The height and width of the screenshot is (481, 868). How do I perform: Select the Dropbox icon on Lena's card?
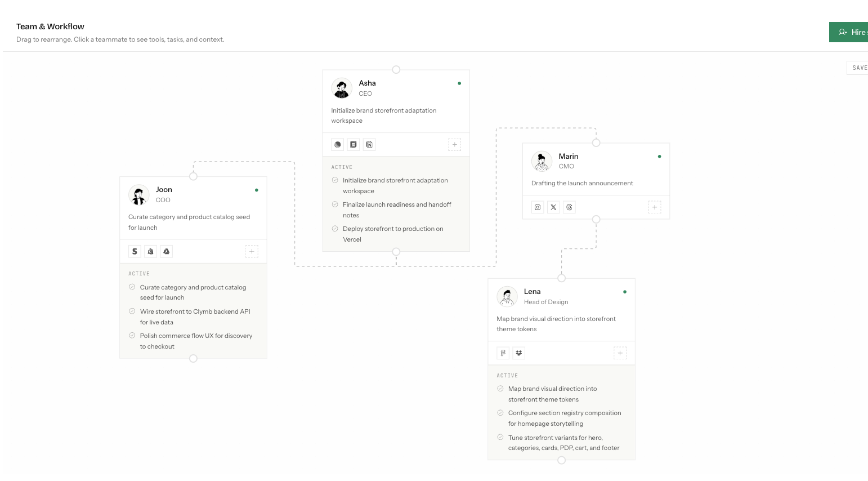(519, 353)
